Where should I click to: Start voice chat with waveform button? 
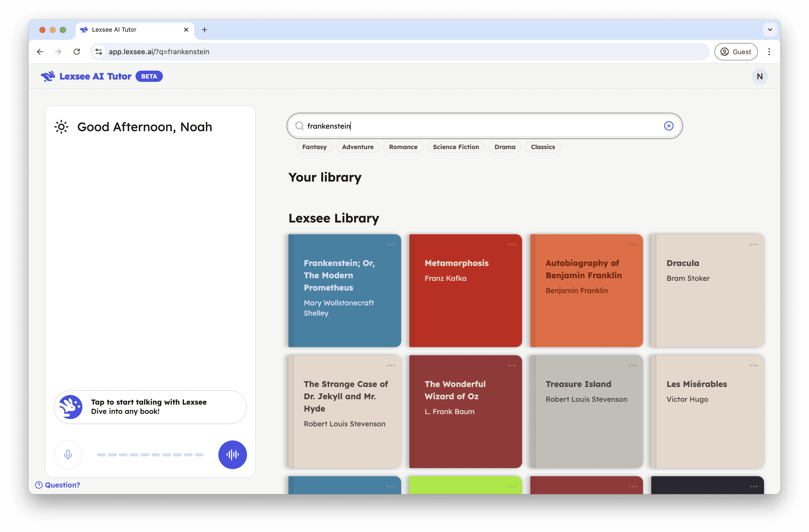(x=232, y=455)
